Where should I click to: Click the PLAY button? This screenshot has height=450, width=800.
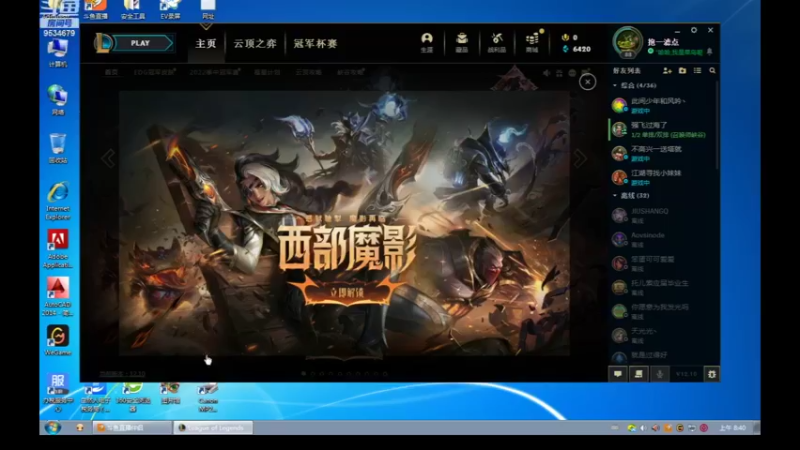click(143, 43)
